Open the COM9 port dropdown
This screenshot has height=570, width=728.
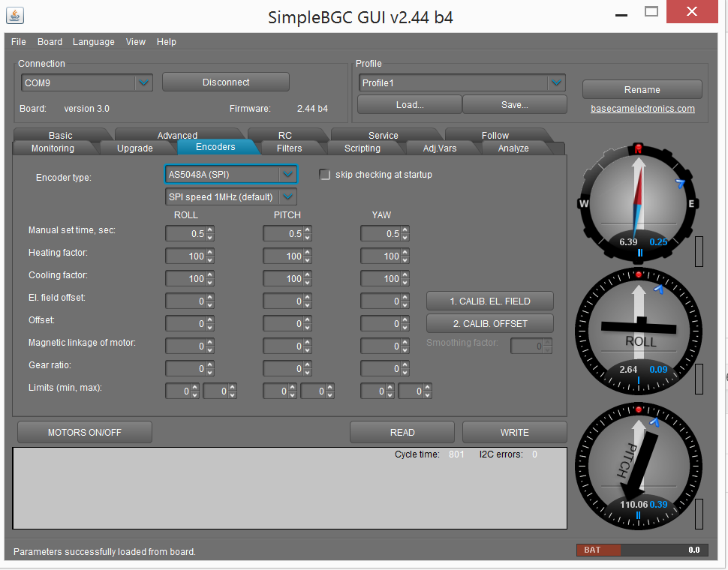tap(143, 83)
